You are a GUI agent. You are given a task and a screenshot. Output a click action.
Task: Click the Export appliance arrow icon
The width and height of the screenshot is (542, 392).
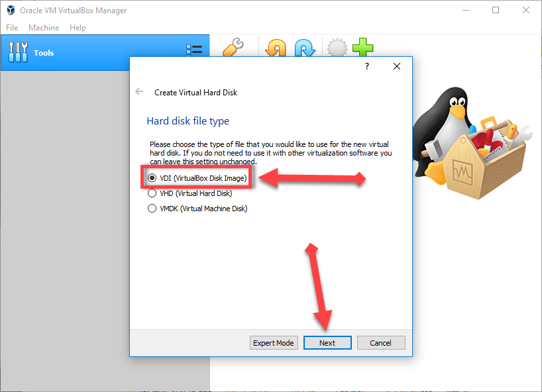(304, 49)
